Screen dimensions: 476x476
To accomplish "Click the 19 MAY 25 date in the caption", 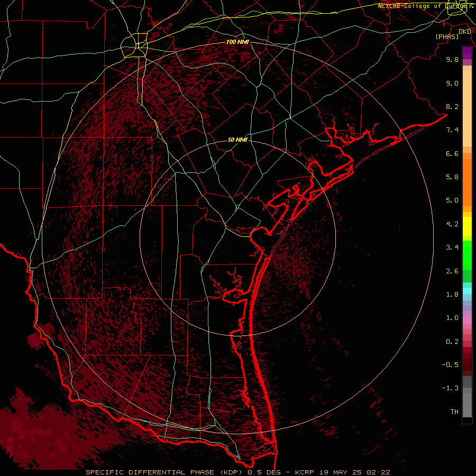I will point(341,472).
